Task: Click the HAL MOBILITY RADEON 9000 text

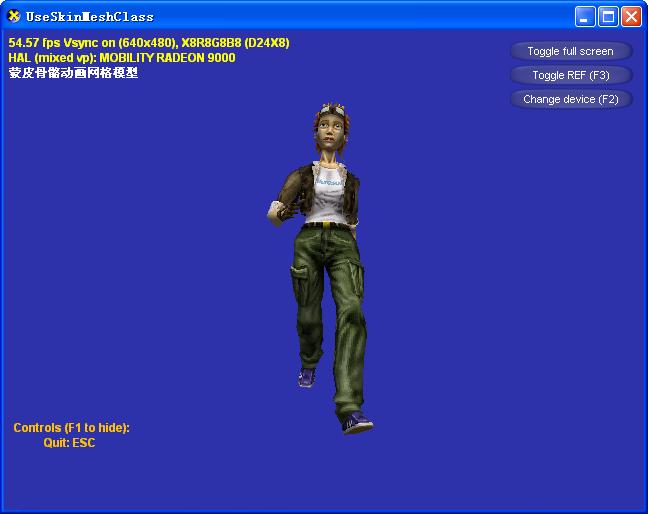Action: pos(122,57)
